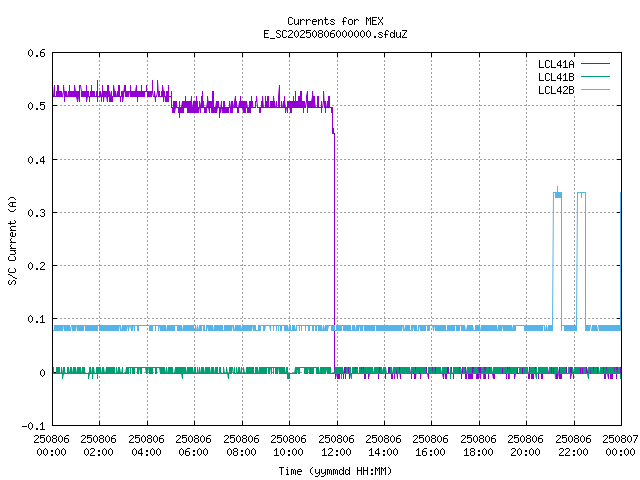Click the light blue LCL42B legend line sample
The width and height of the screenshot is (640, 480).
(x=595, y=89)
